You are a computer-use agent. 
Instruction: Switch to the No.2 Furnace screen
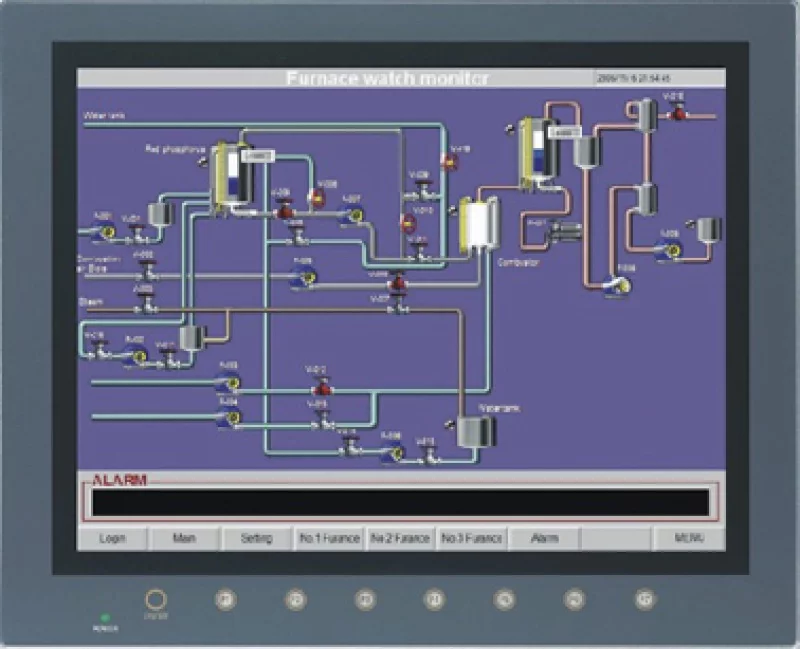point(400,538)
